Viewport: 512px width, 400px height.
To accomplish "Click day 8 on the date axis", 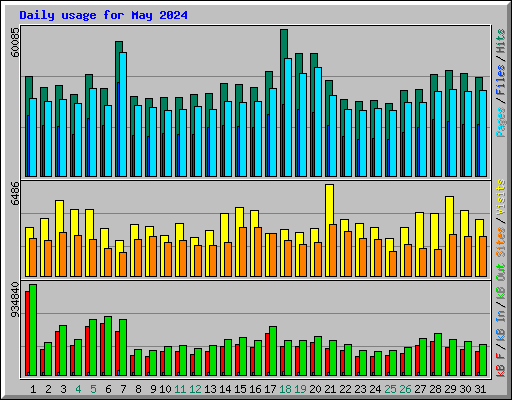I will (138, 389).
